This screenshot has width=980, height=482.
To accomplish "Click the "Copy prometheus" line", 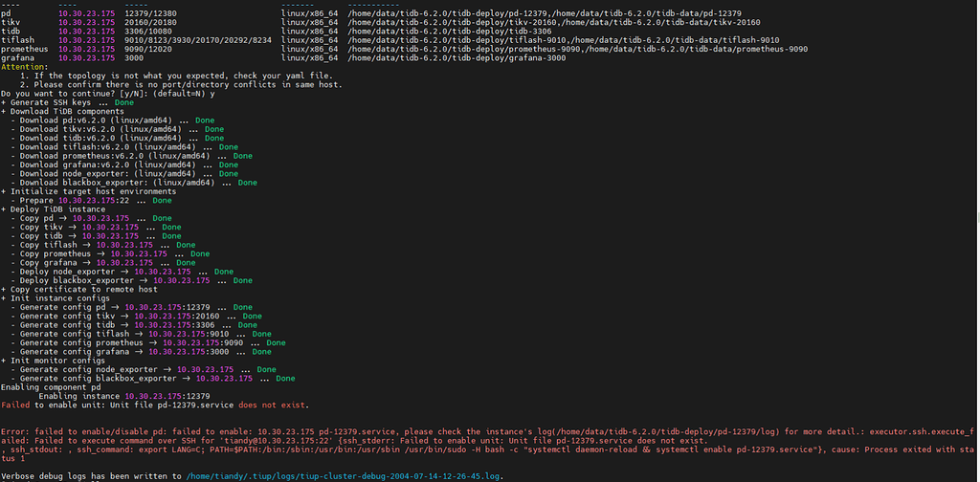I will tap(111, 254).
